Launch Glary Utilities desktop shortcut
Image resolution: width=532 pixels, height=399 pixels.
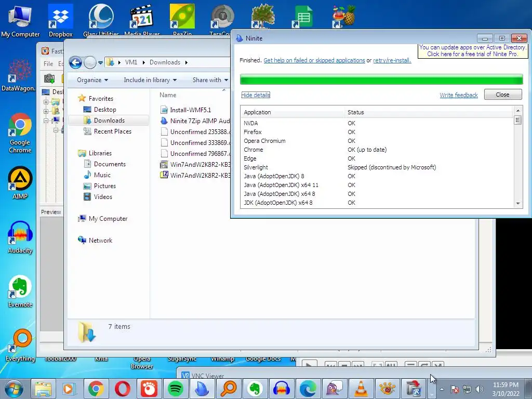[x=101, y=20]
